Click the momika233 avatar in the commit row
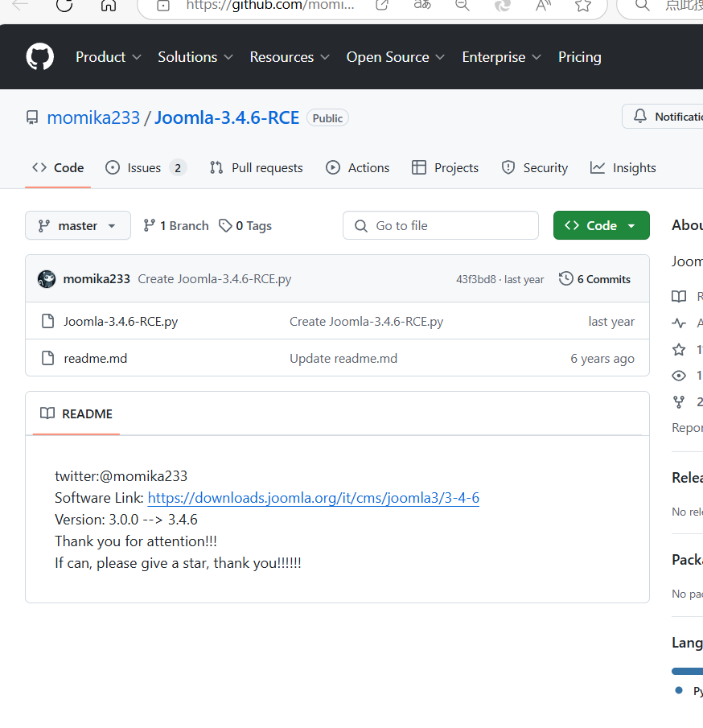Screen dimensions: 703x728 (47, 279)
